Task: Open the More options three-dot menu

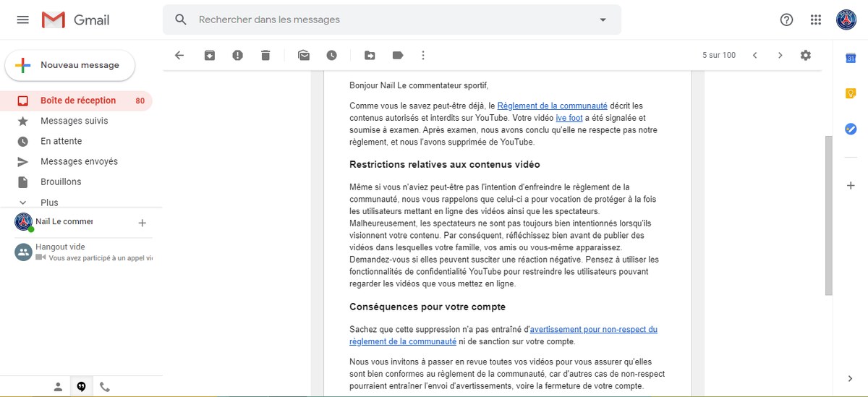Action: (423, 55)
